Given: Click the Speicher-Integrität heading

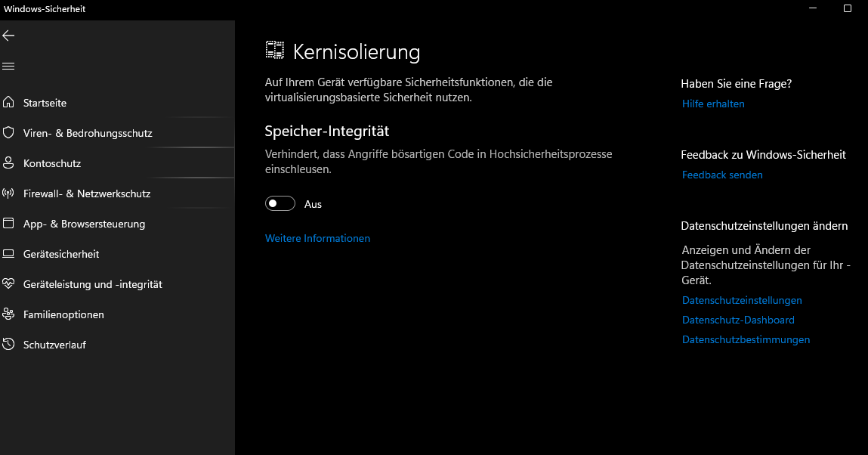Looking at the screenshot, I should coord(326,131).
